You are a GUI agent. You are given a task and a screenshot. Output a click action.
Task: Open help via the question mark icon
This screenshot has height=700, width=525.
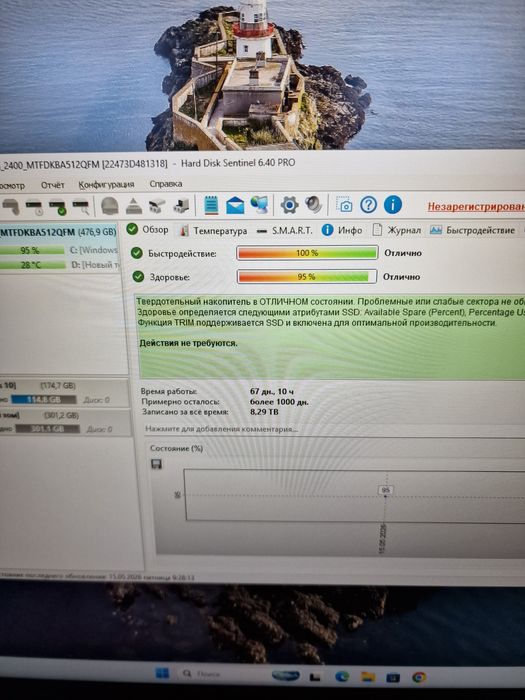pyautogui.click(x=368, y=205)
